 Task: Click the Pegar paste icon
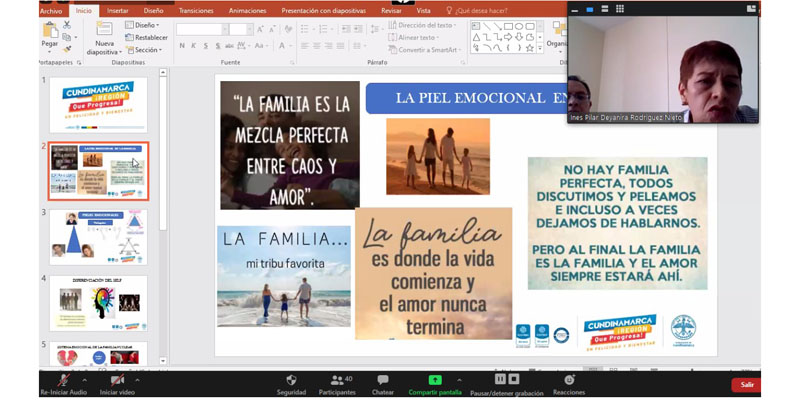50,30
